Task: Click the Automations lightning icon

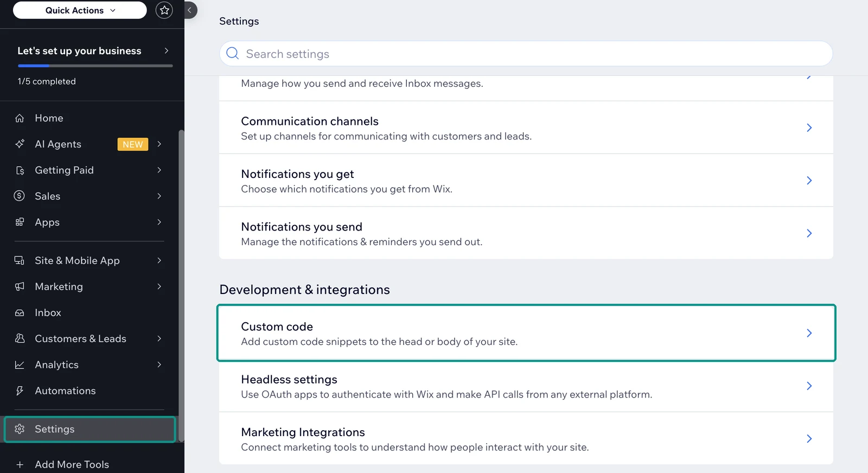Action: [20, 391]
